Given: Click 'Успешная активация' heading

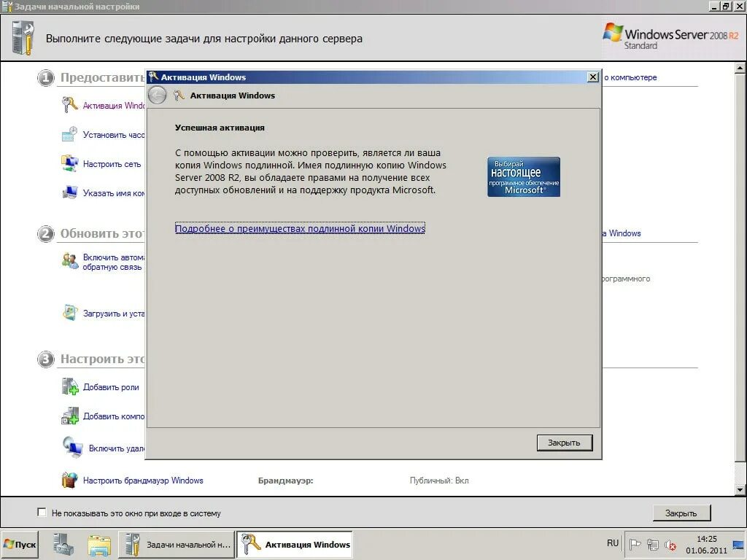Looking at the screenshot, I should [220, 128].
